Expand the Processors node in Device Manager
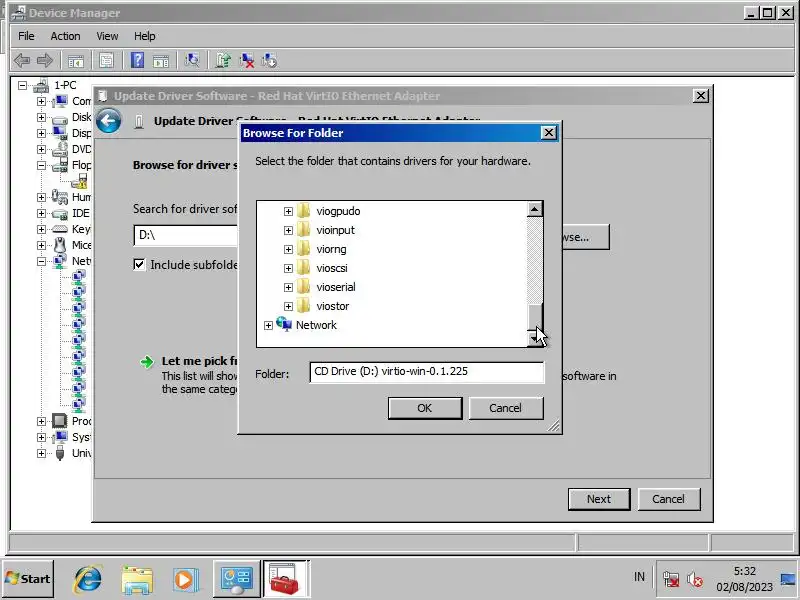This screenshot has width=800, height=600. [41, 421]
